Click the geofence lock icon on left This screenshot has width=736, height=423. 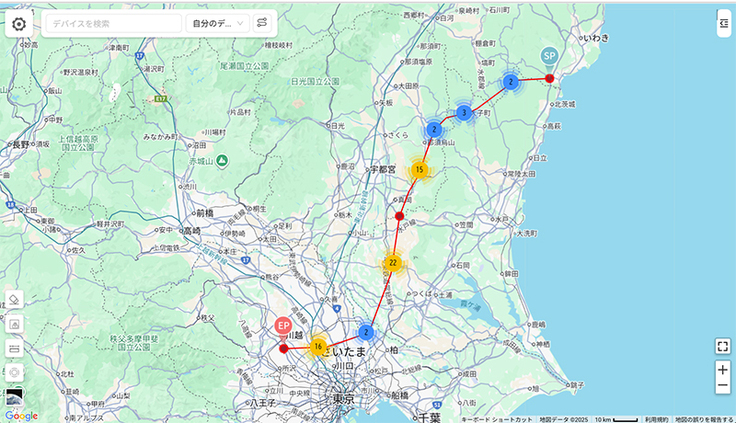pos(14,324)
